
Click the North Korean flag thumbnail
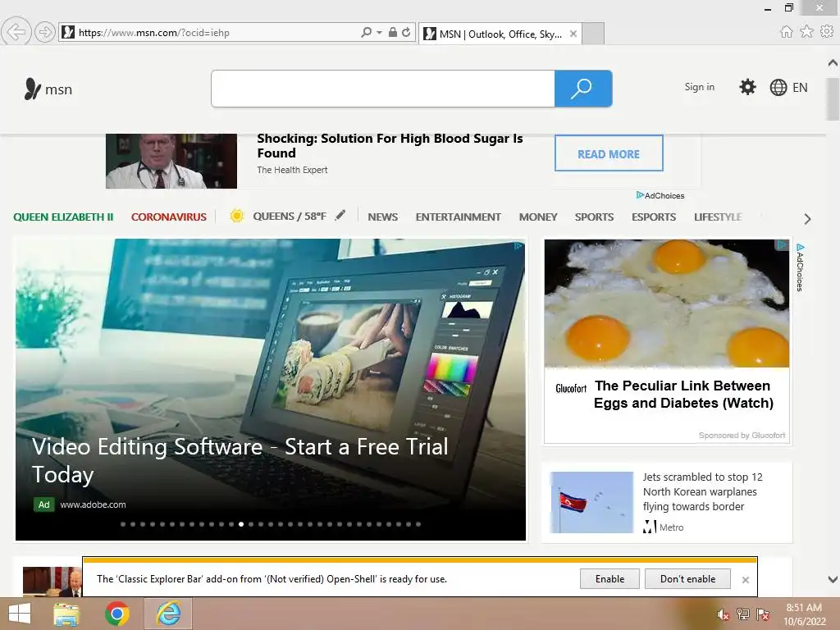[591, 503]
